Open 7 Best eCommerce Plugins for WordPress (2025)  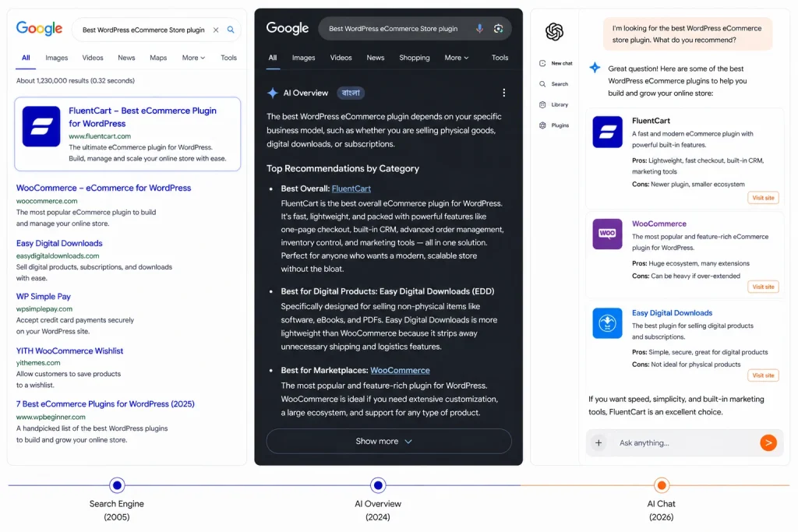point(105,403)
